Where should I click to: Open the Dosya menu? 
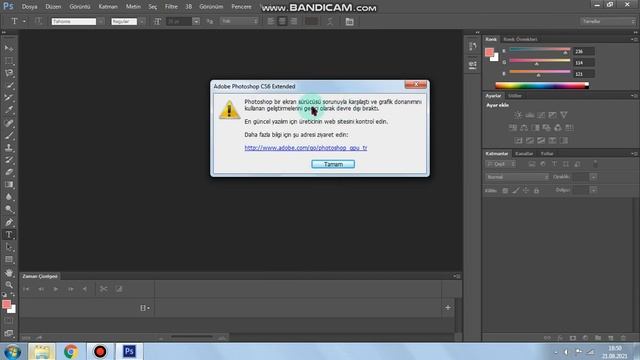click(x=29, y=7)
